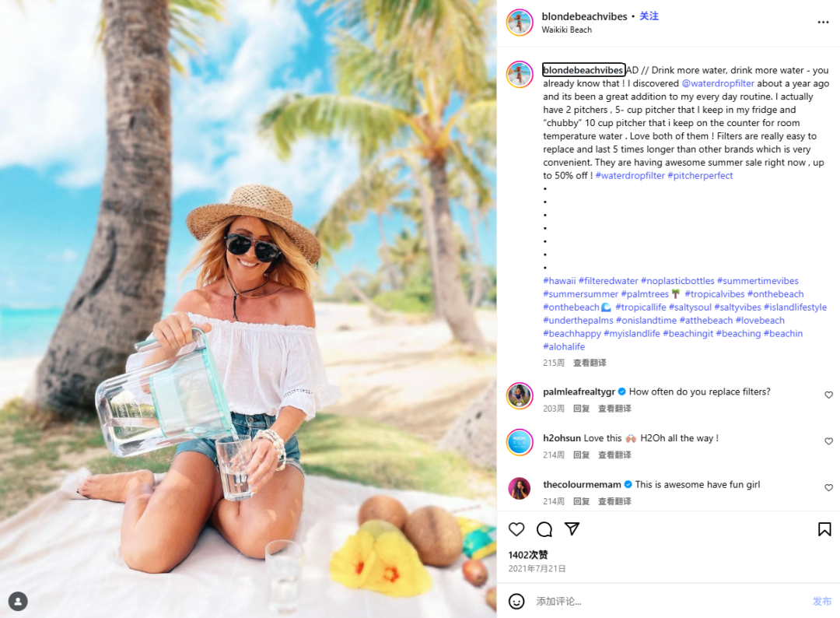840x618 pixels.
Task: Reply to palmleafrealtygr's comment via 回复
Action: click(581, 409)
